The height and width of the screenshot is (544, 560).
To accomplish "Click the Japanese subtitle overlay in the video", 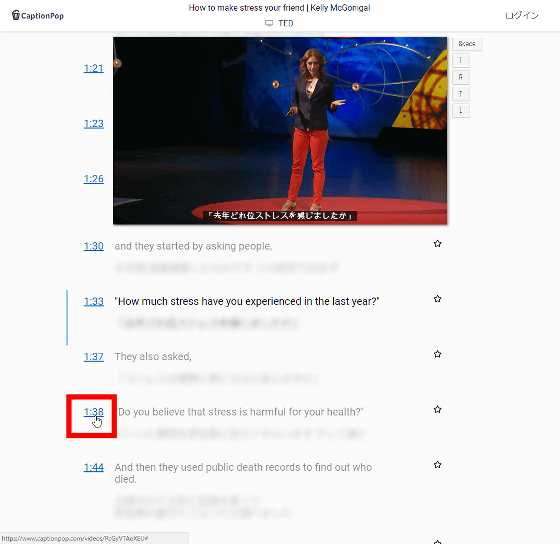I will pyautogui.click(x=280, y=216).
